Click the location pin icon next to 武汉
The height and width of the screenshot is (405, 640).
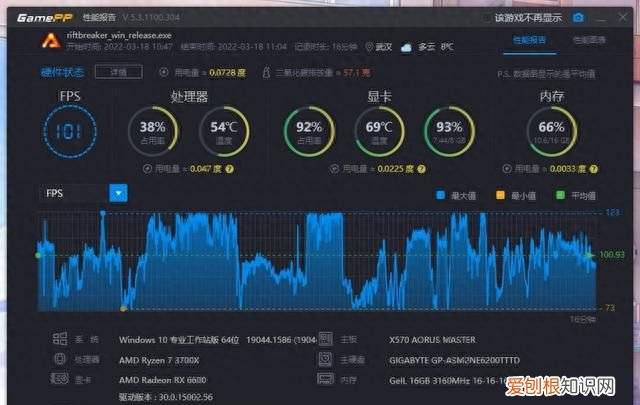369,47
